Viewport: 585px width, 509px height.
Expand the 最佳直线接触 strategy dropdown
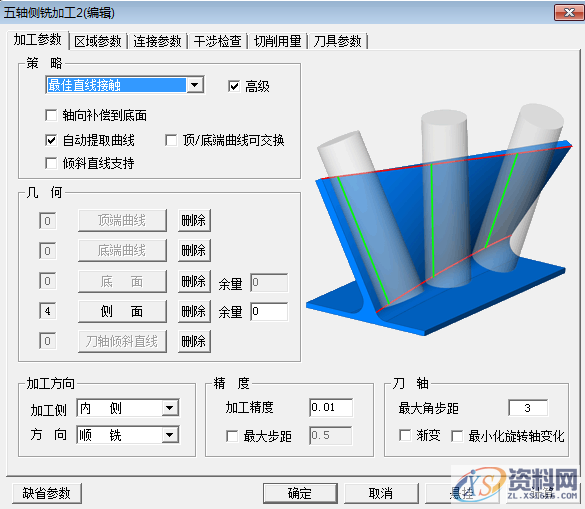pyautogui.click(x=195, y=85)
